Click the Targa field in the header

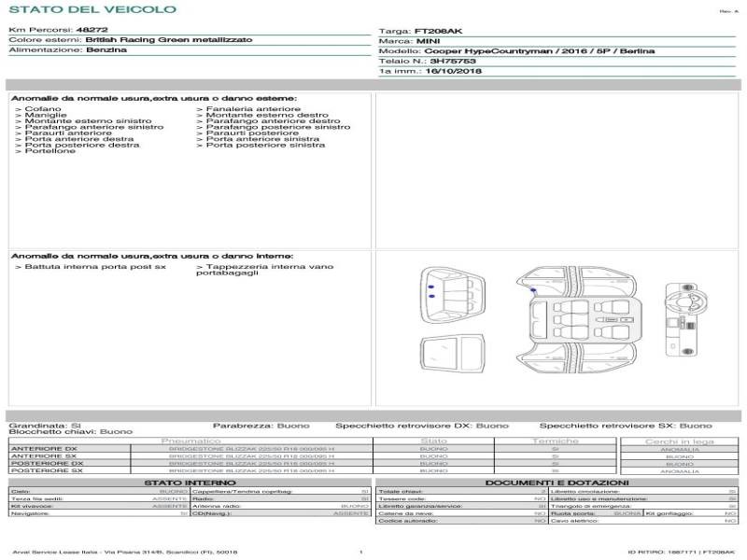click(420, 32)
